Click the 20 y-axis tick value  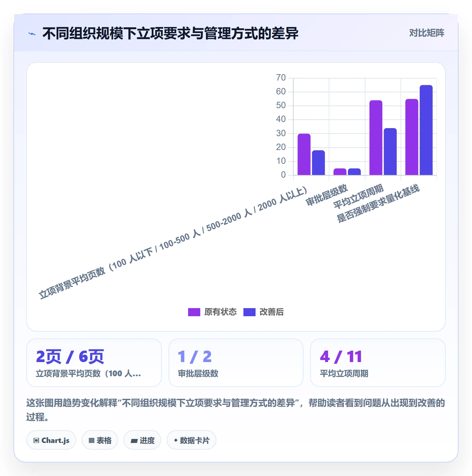[281, 147]
